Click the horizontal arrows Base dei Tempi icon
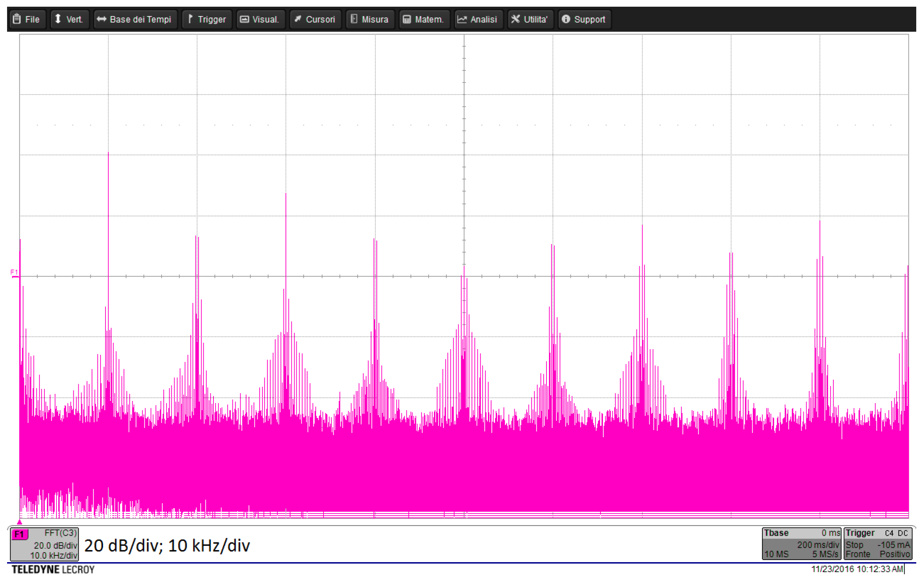Screen dimensions: 924x584 pos(101,19)
